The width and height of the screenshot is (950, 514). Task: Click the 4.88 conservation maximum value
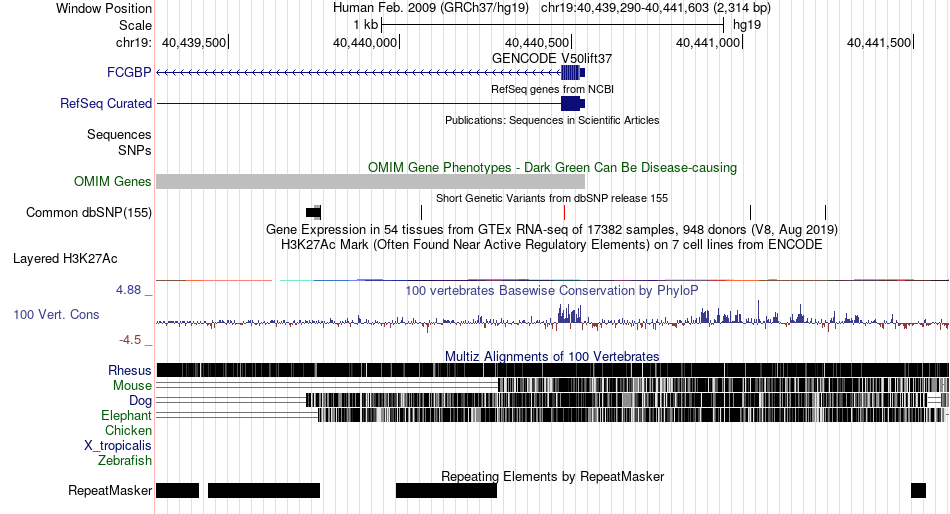(128, 290)
